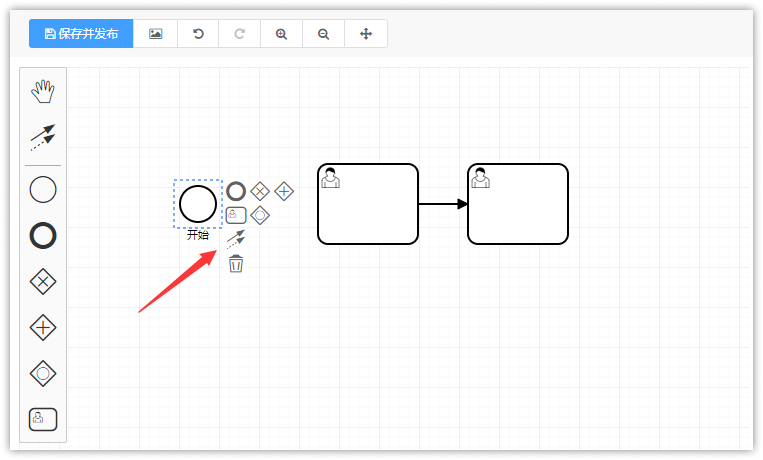Zoom out with the magnifier minus icon
Screen dimensions: 763x460
324,34
